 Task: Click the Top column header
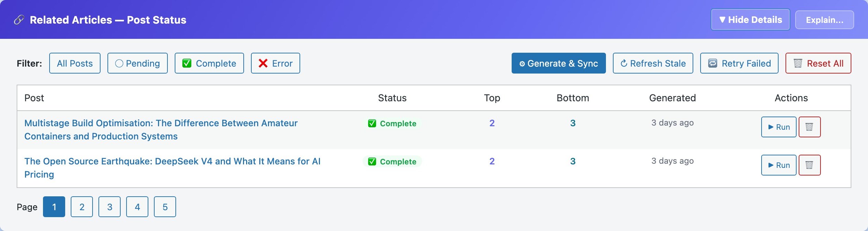pos(492,98)
